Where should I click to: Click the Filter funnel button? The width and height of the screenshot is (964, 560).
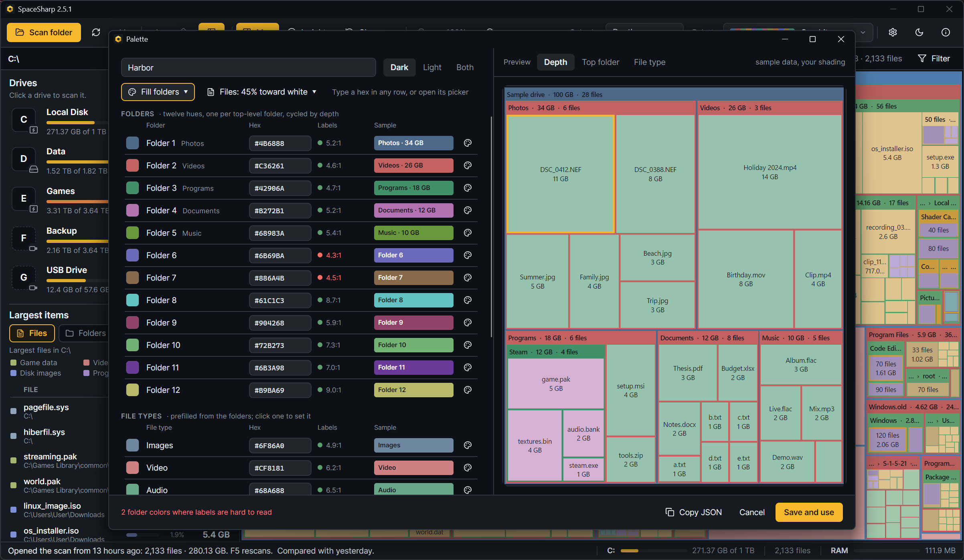[x=934, y=59]
